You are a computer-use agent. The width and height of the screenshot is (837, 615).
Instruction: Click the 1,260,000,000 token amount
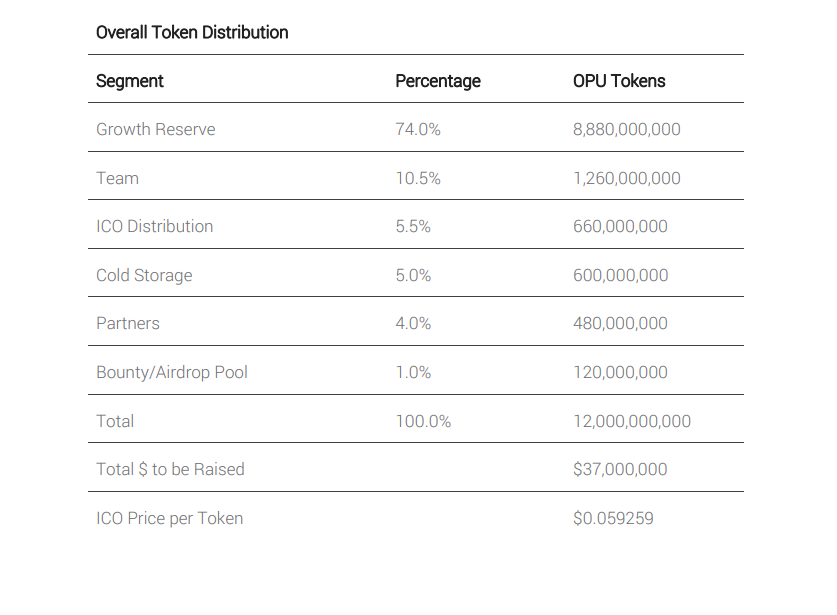[x=627, y=178]
